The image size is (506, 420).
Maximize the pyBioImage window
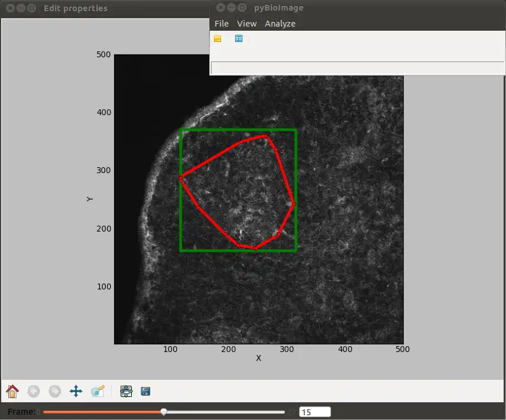click(242, 8)
